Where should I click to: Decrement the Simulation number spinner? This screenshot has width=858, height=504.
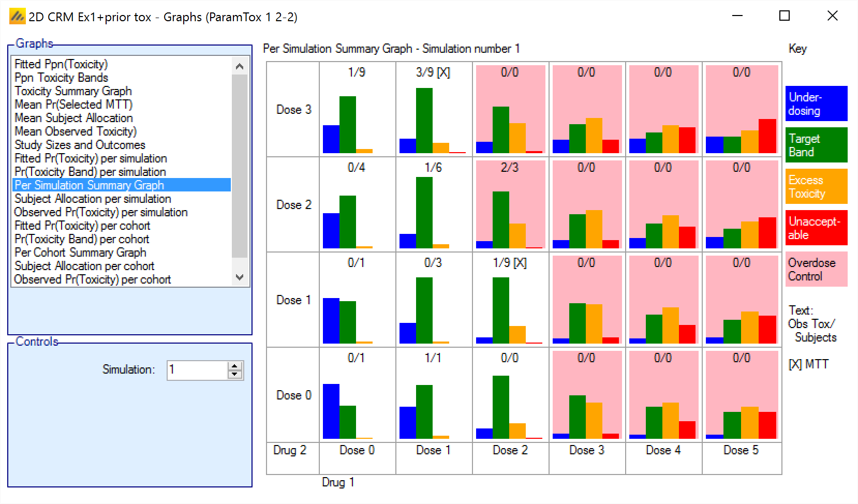[235, 375]
